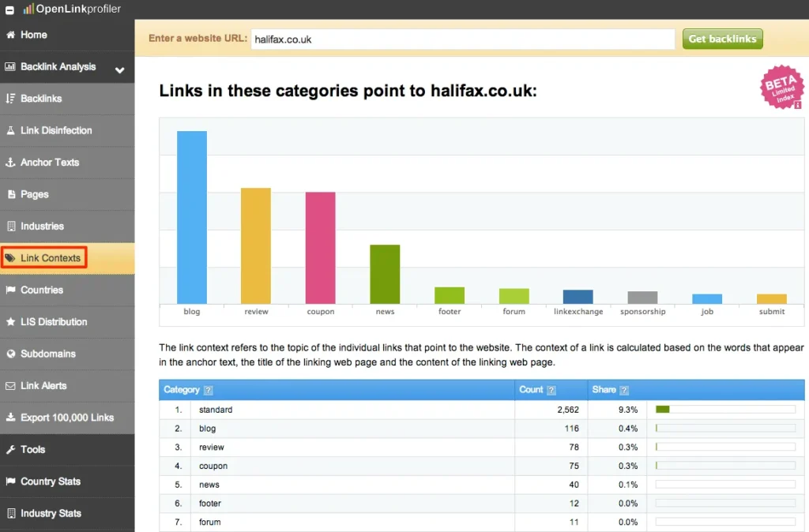
Task: Open LIS Distribution in sidebar
Action: pyautogui.click(x=67, y=322)
